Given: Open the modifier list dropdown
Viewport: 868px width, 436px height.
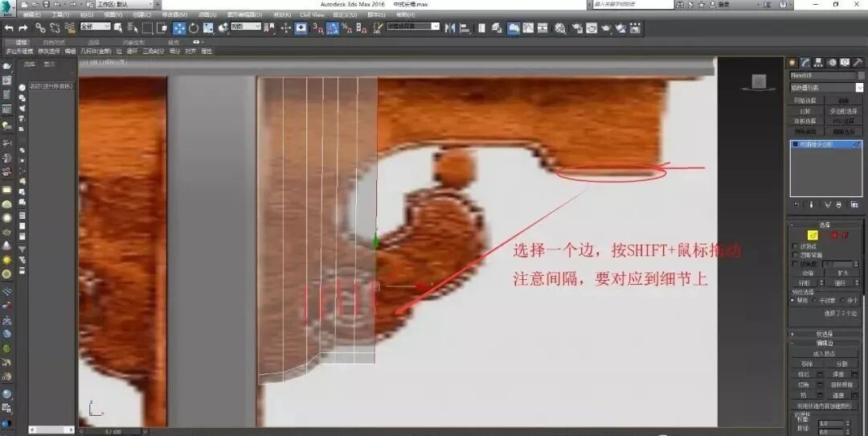Looking at the screenshot, I should (x=826, y=88).
